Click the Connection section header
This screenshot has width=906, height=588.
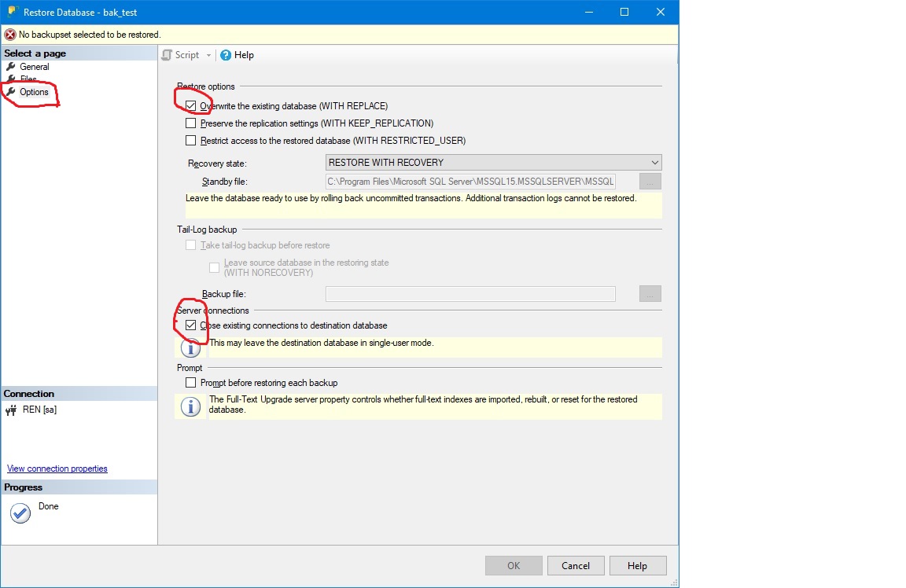[x=79, y=393]
